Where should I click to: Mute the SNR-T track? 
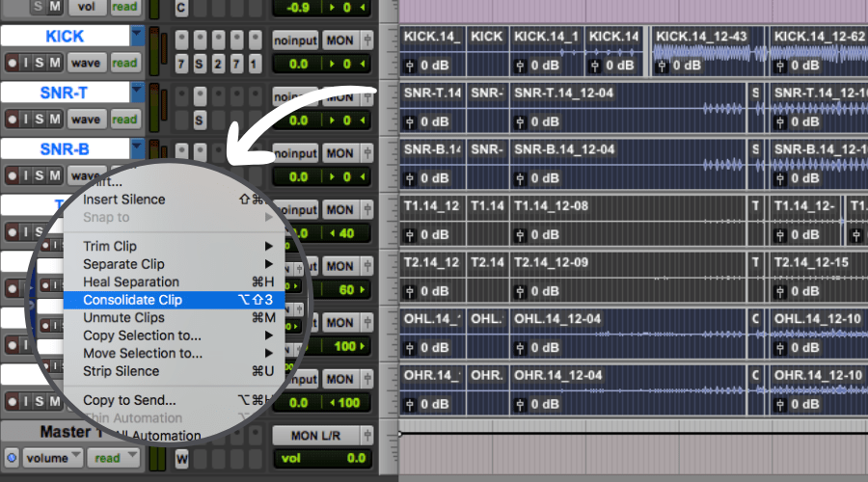click(54, 119)
